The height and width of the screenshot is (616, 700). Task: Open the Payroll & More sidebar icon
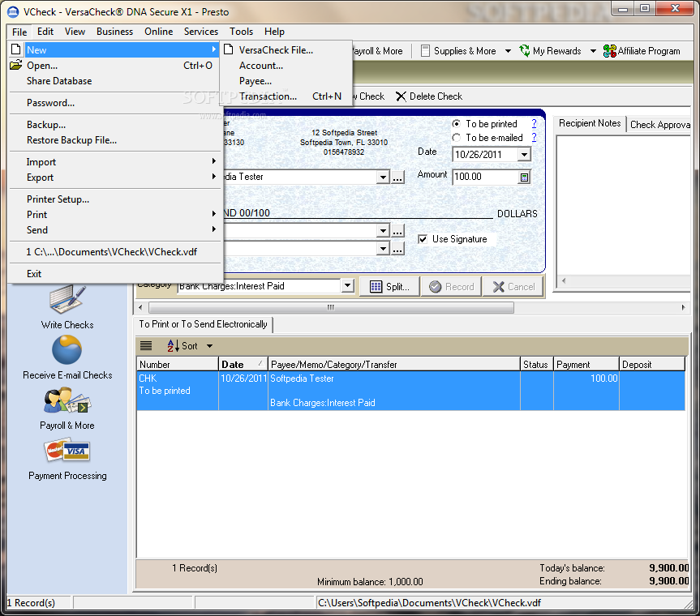tap(67, 400)
